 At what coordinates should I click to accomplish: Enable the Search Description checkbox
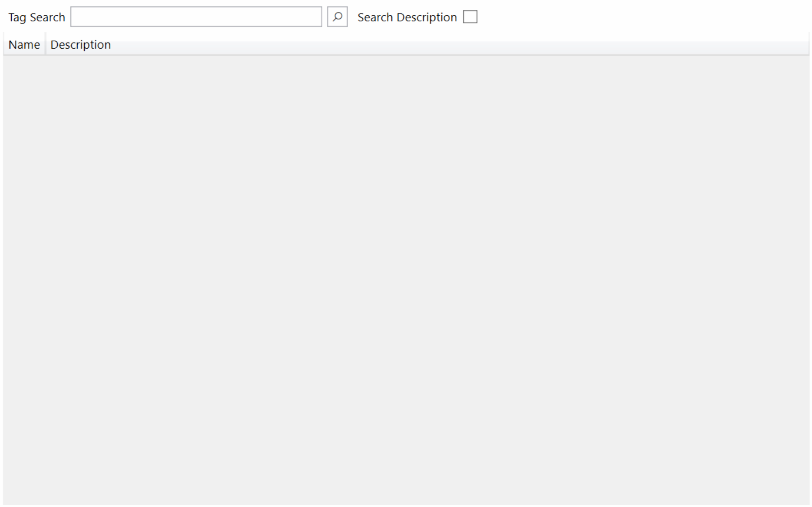470,17
